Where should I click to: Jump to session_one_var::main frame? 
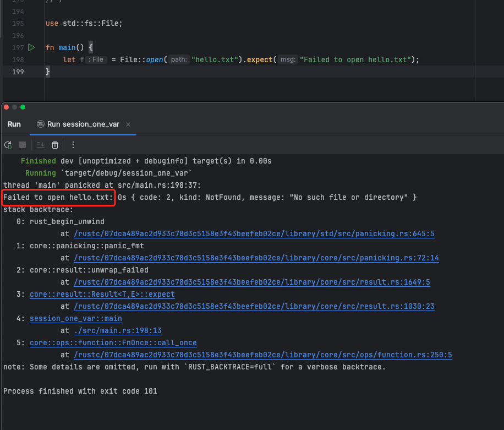point(76,318)
